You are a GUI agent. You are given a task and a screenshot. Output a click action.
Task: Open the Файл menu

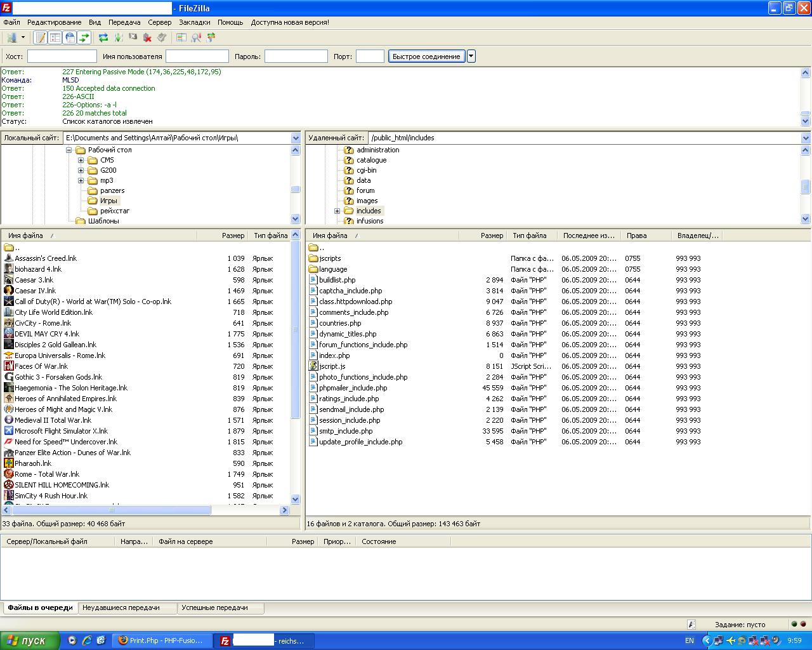(x=11, y=22)
